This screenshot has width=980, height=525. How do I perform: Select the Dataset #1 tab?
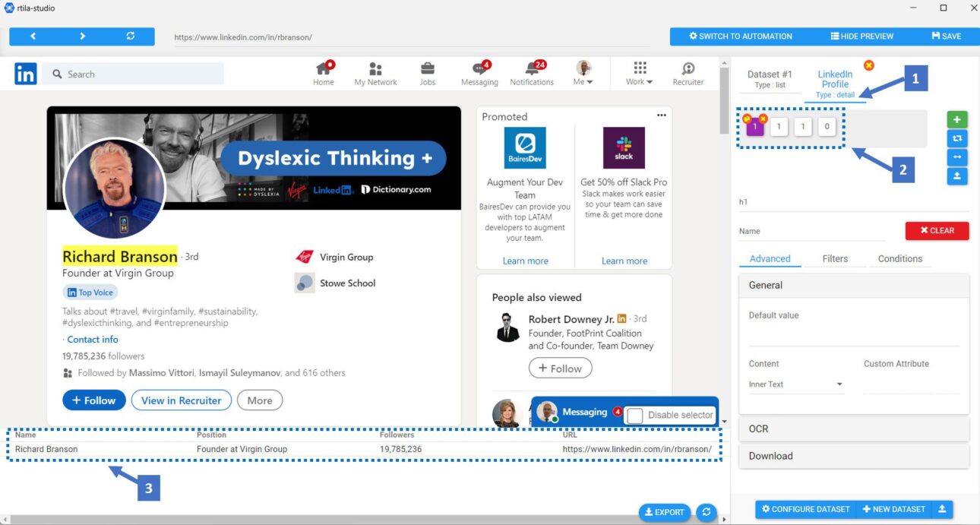pyautogui.click(x=769, y=79)
